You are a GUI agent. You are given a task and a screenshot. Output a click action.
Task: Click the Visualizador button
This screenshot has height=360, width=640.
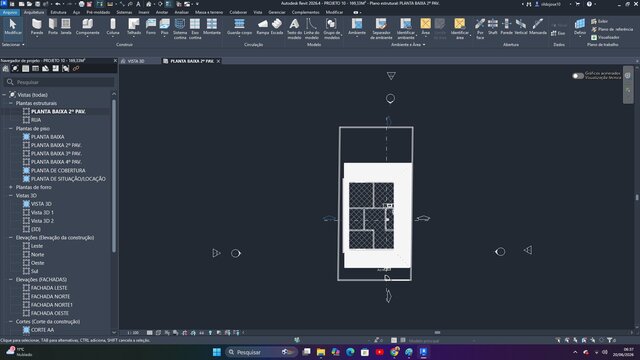pyautogui.click(x=605, y=37)
